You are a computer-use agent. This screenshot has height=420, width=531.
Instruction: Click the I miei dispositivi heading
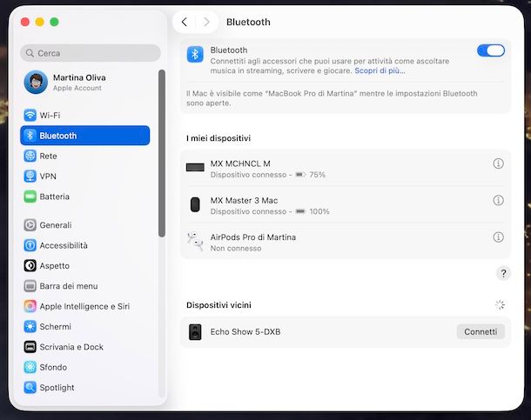(x=218, y=138)
